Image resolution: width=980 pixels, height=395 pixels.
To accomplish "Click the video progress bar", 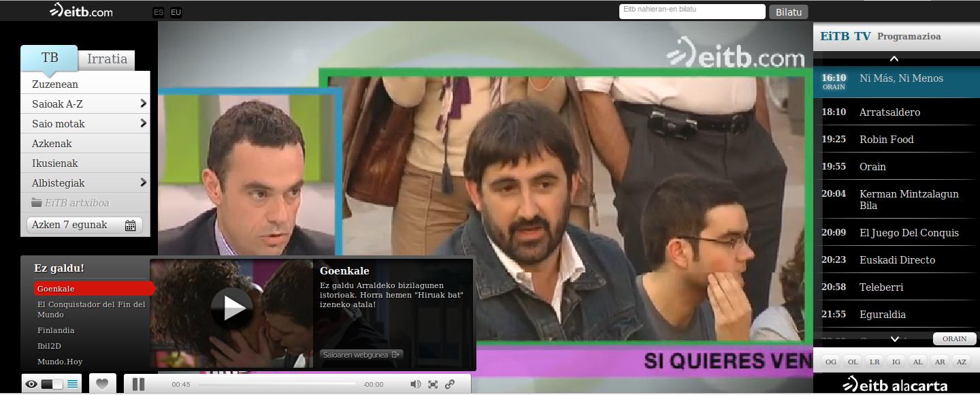I will (x=276, y=384).
